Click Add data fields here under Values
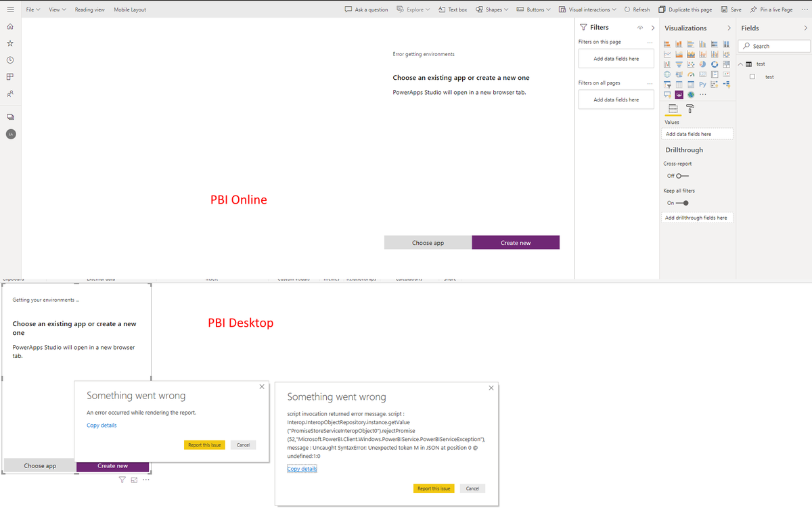This screenshot has width=812, height=527. pos(697,134)
